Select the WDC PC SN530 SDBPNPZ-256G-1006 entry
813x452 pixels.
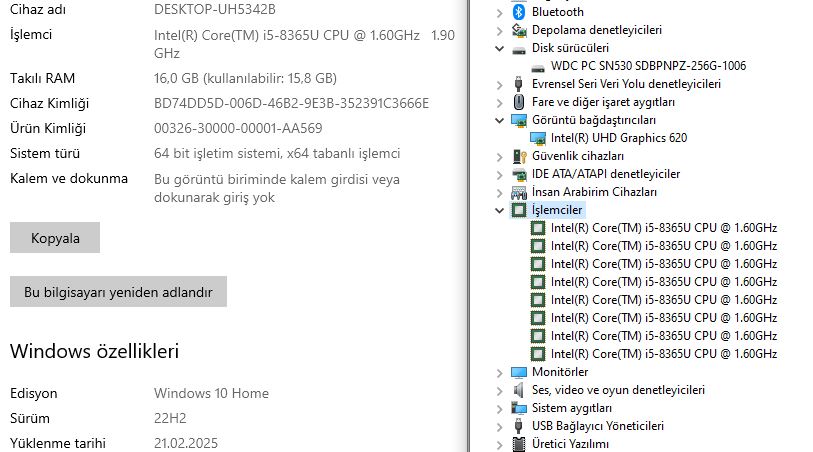(648, 66)
